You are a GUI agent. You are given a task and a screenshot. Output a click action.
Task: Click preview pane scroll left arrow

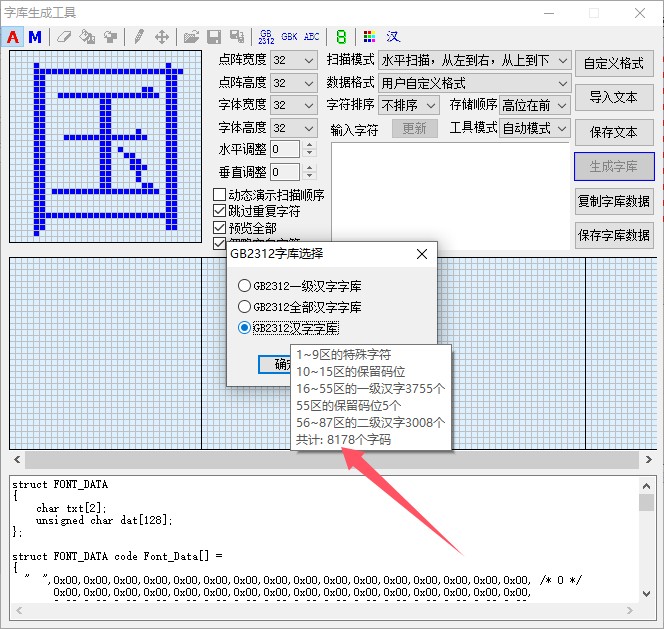[17, 460]
